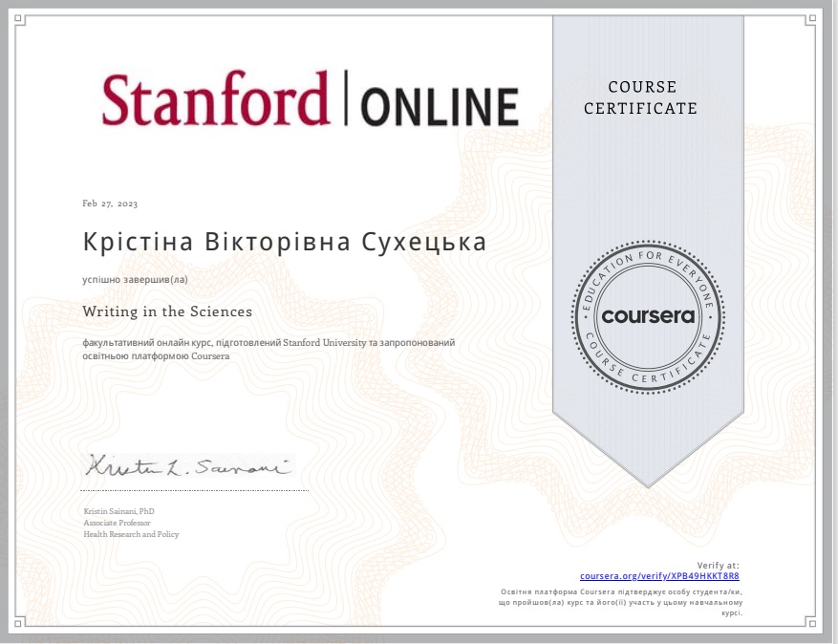
Task: Click the Coursera course certificate seal
Action: [x=648, y=316]
